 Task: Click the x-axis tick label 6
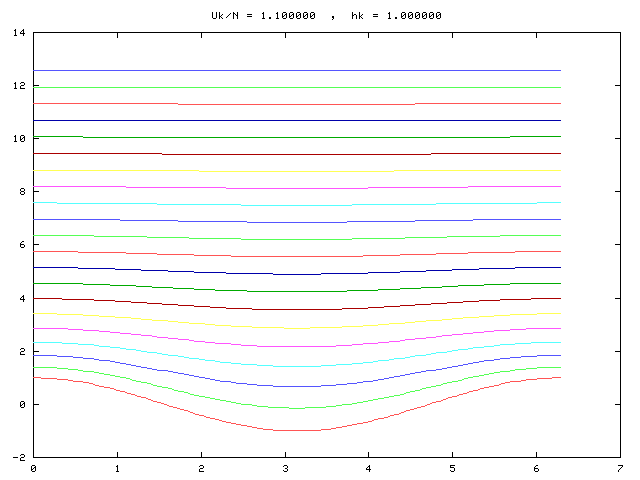click(x=538, y=468)
